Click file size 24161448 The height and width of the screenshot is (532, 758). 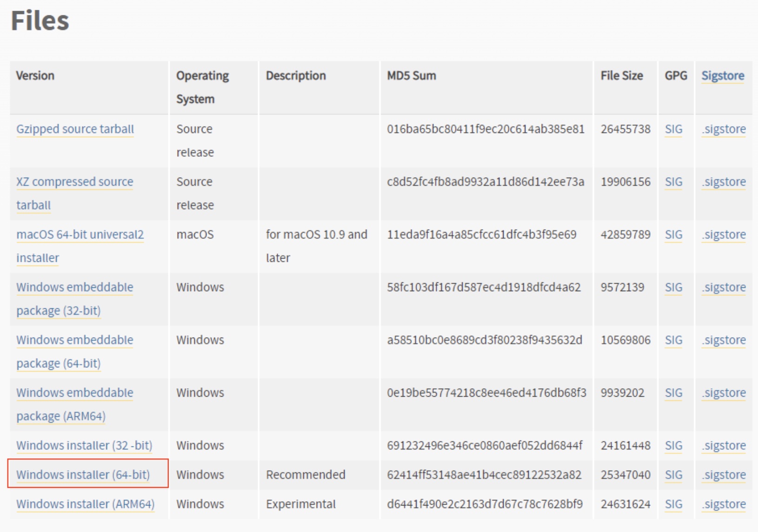[625, 446]
